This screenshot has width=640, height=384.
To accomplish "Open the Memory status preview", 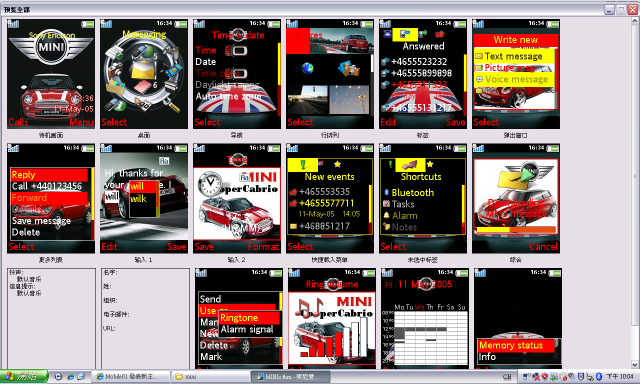I will click(518, 318).
